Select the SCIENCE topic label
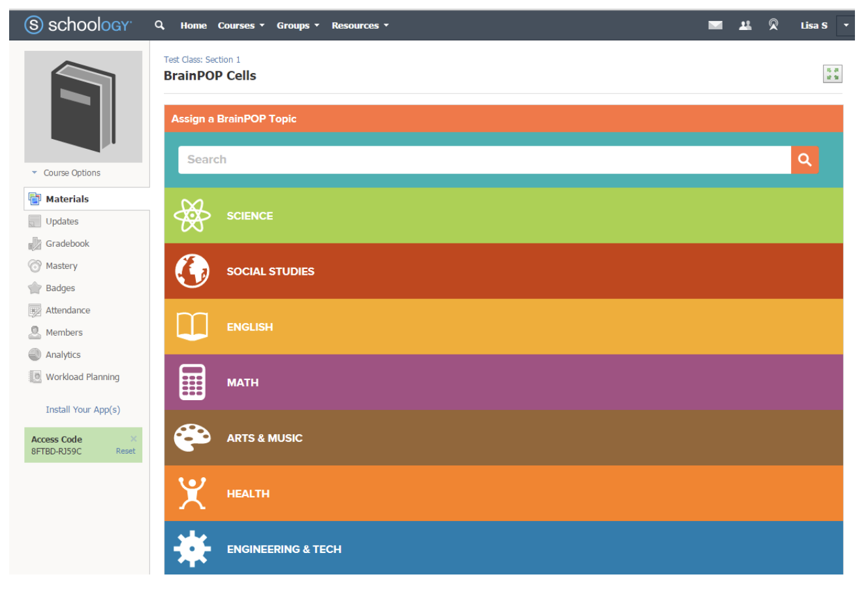This screenshot has height=598, width=868. coord(250,215)
